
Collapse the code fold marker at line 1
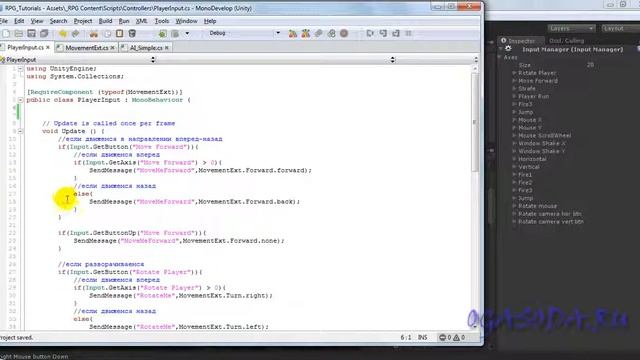(20, 69)
